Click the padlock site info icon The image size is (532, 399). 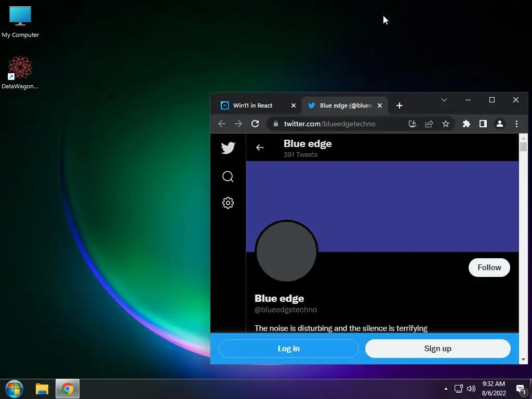click(x=276, y=124)
